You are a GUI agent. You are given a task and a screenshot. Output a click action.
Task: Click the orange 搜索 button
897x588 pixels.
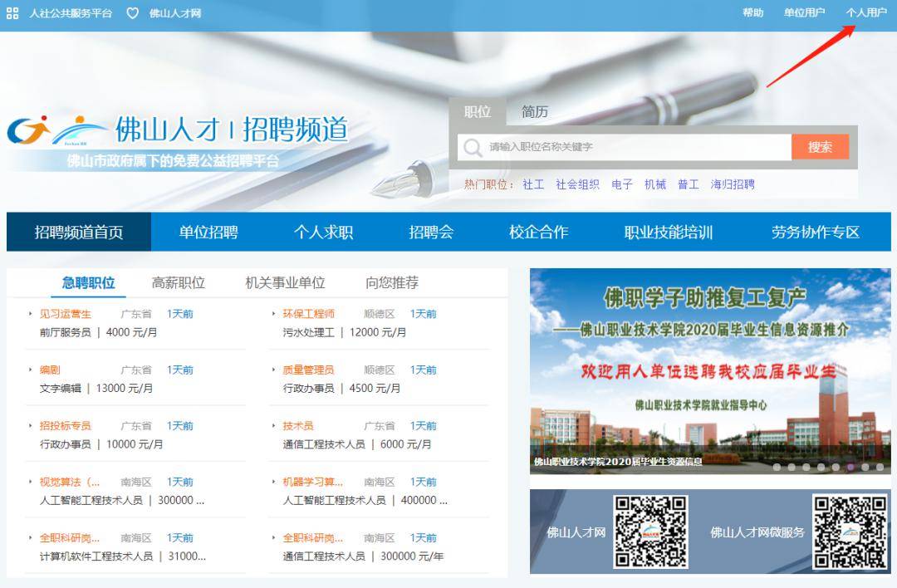click(x=820, y=147)
